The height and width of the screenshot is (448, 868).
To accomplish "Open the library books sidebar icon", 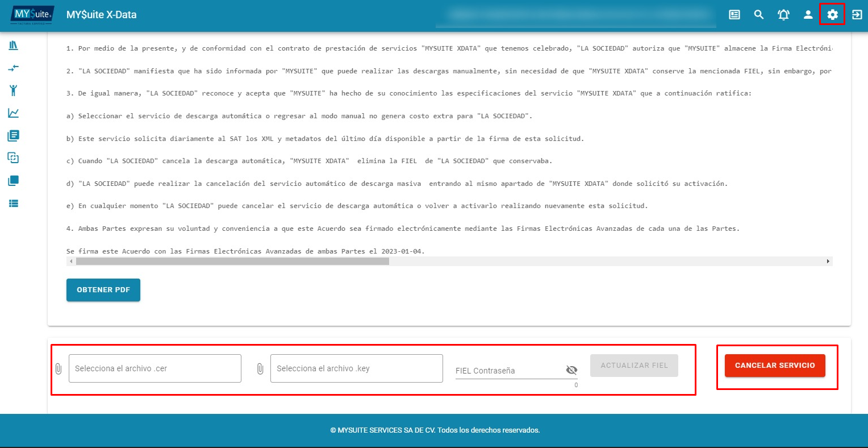I will [x=14, y=45].
